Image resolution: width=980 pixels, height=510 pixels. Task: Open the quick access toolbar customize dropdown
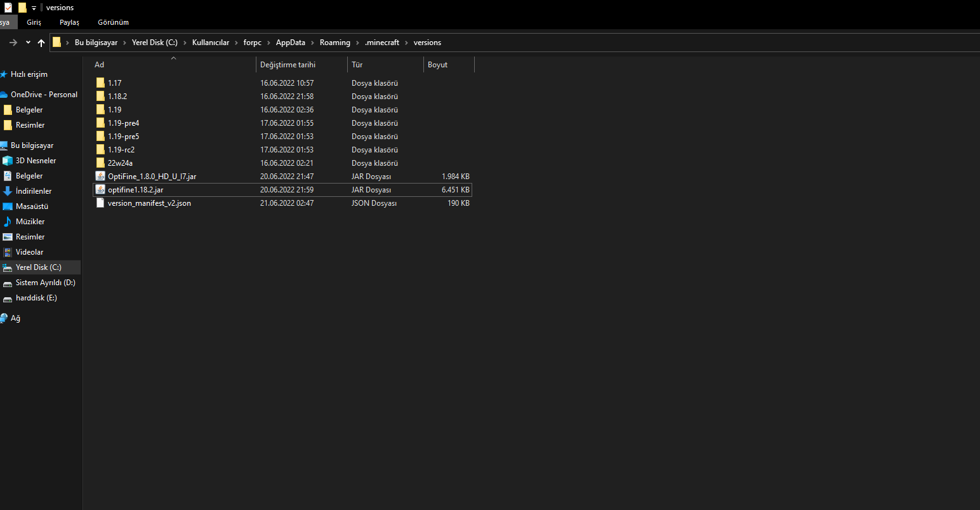point(34,8)
